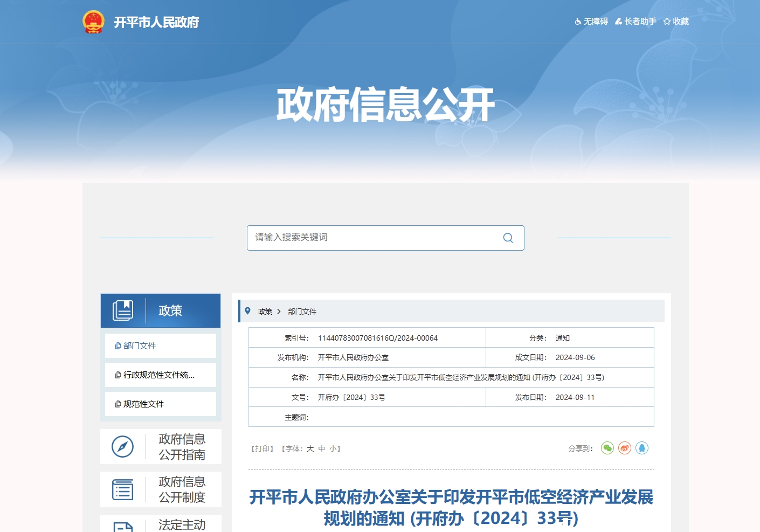Share to WeChat icon

click(607, 448)
